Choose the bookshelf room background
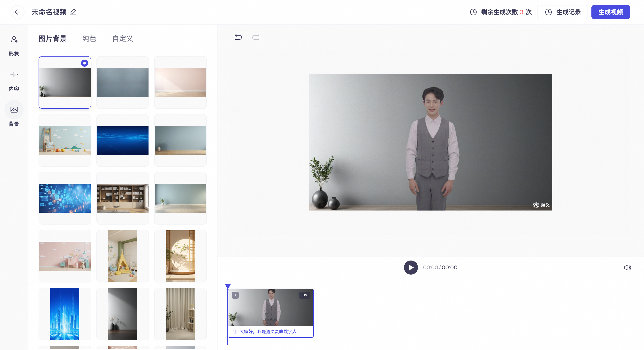 pyautogui.click(x=122, y=198)
